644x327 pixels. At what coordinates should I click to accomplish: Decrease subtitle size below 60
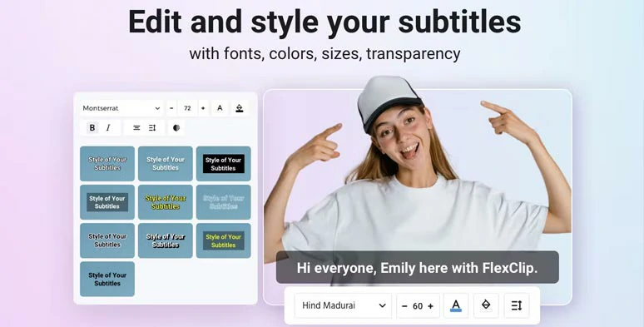click(x=404, y=306)
